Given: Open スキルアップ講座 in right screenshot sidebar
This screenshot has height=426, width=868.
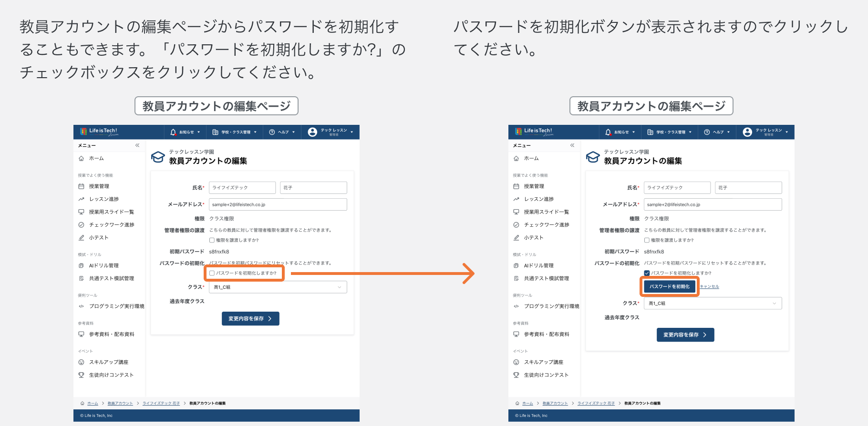Looking at the screenshot, I should coord(544,362).
